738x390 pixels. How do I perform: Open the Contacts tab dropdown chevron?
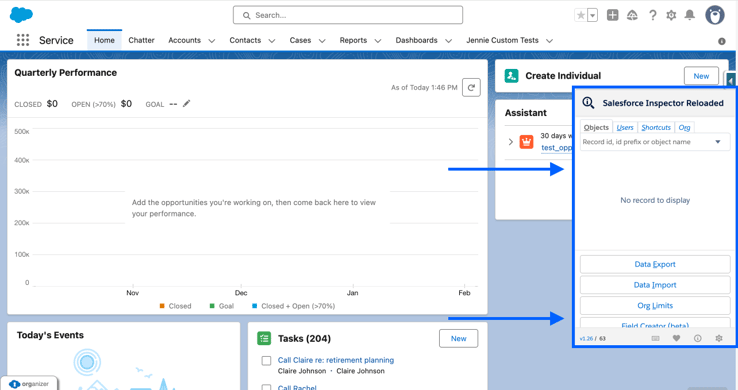(272, 41)
